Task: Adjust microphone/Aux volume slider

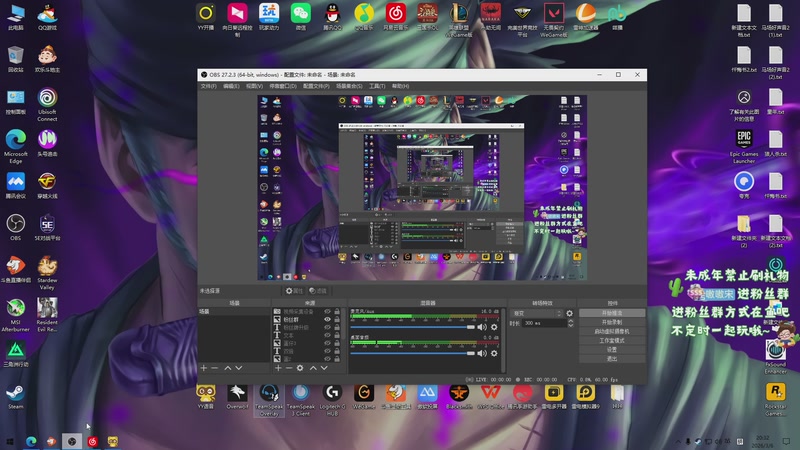Action: coord(412,327)
